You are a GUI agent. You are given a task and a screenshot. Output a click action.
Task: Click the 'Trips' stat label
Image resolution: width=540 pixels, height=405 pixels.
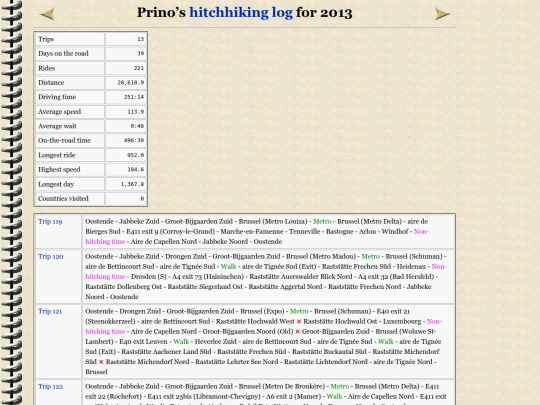coord(46,39)
